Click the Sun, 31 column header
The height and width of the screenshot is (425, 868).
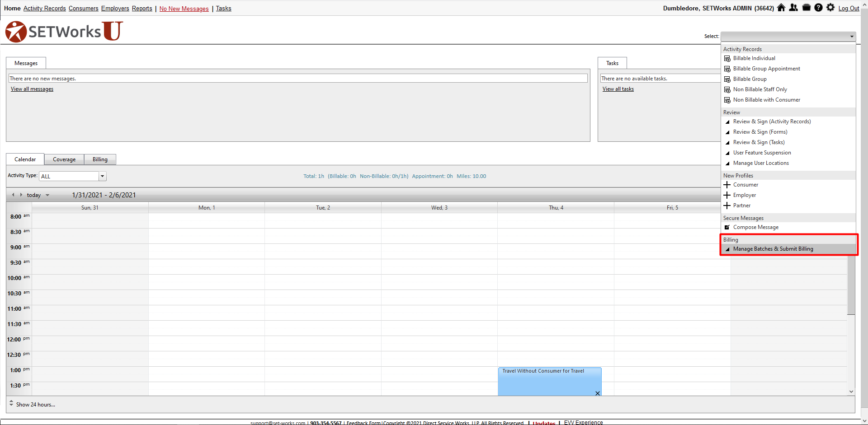(x=90, y=208)
